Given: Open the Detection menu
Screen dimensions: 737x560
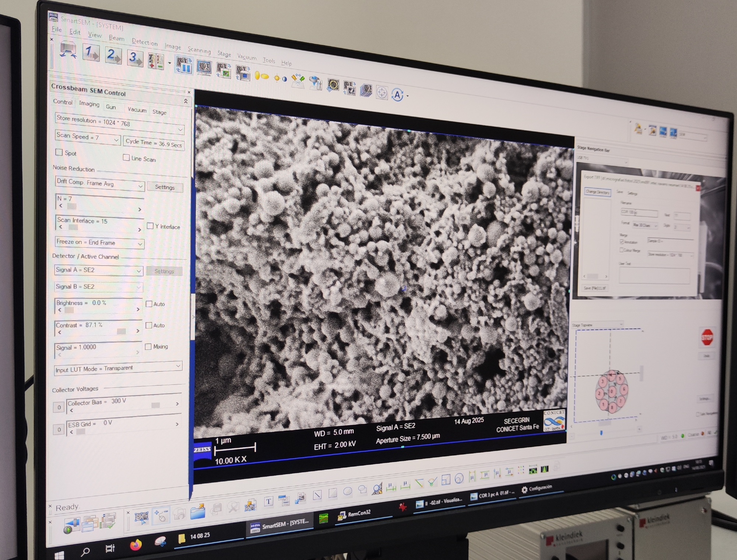Looking at the screenshot, I should (144, 42).
